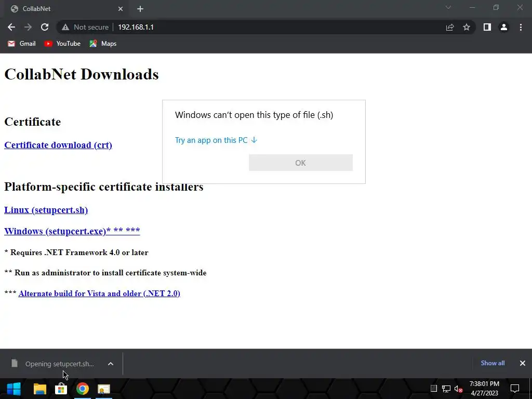Viewport: 532px width, 399px height.
Task: Open the Windows Start menu
Action: [14, 389]
